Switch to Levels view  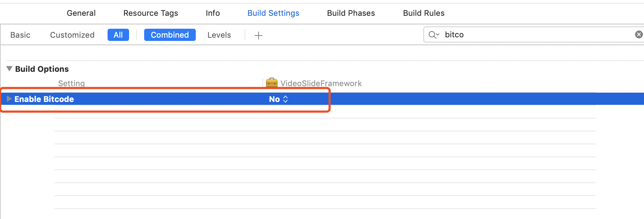[219, 35]
